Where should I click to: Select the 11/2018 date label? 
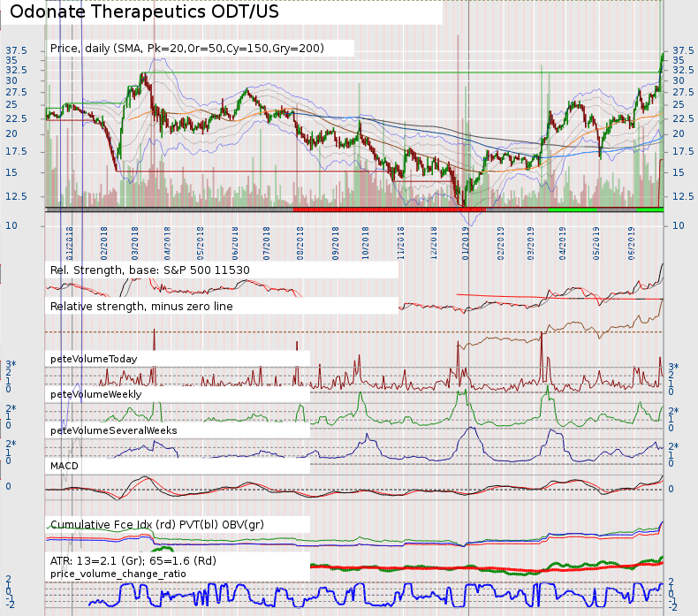tap(400, 244)
